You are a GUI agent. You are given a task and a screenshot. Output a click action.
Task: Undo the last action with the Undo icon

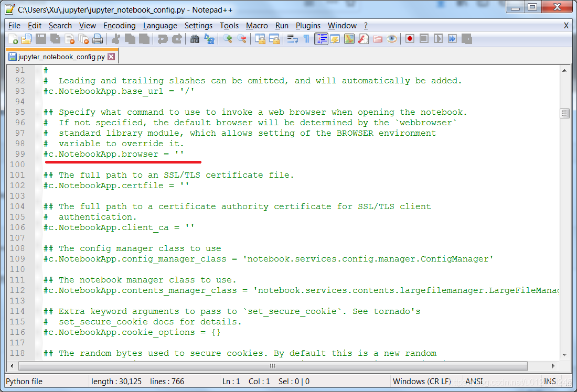tap(162, 39)
